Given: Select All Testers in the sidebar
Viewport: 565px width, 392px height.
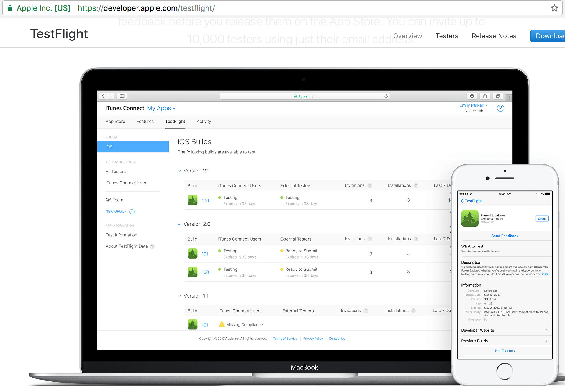Looking at the screenshot, I should (115, 172).
